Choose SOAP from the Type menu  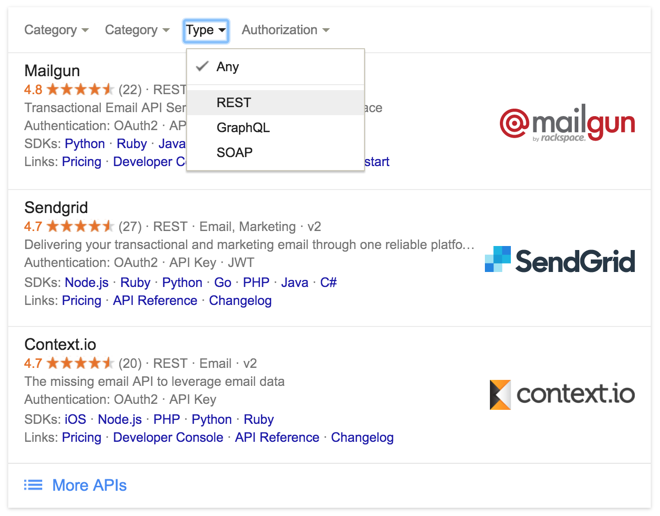point(235,152)
